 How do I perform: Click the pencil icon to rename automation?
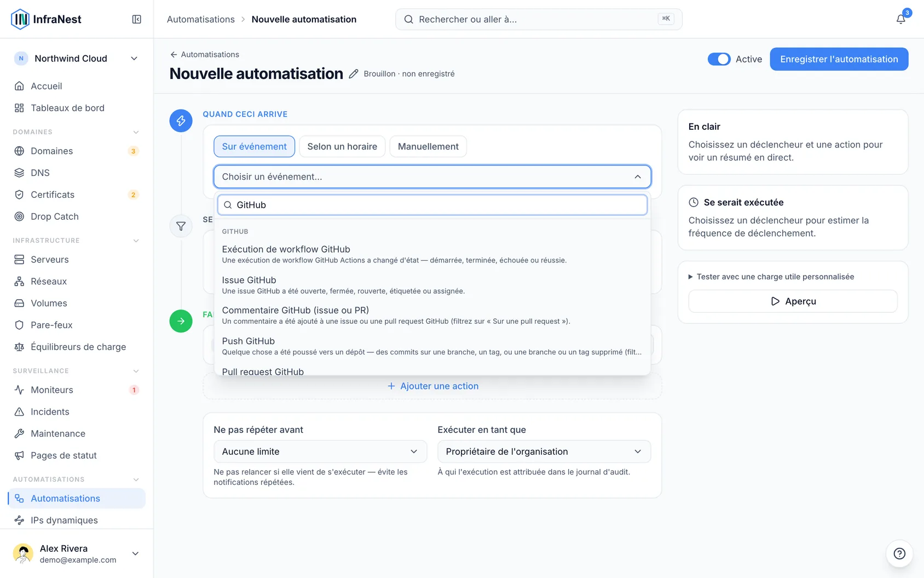click(x=354, y=74)
